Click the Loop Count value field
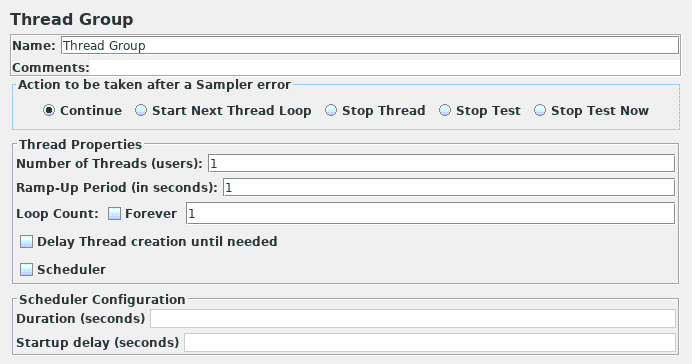692x364 pixels. click(430, 214)
